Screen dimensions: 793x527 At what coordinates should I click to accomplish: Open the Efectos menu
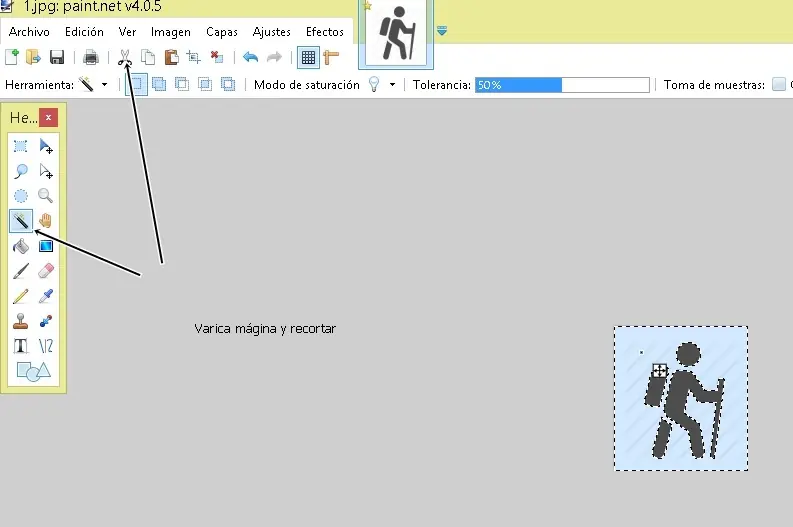click(325, 32)
